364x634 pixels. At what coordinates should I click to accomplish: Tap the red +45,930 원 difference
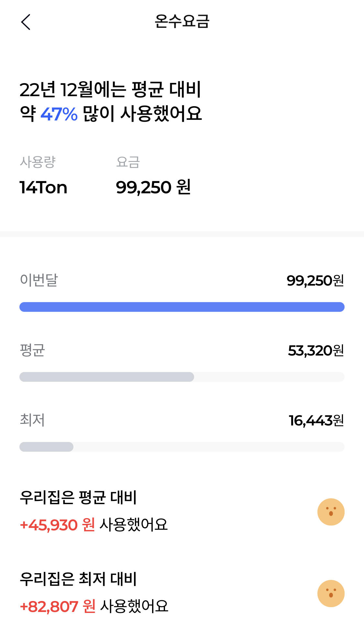click(x=57, y=525)
